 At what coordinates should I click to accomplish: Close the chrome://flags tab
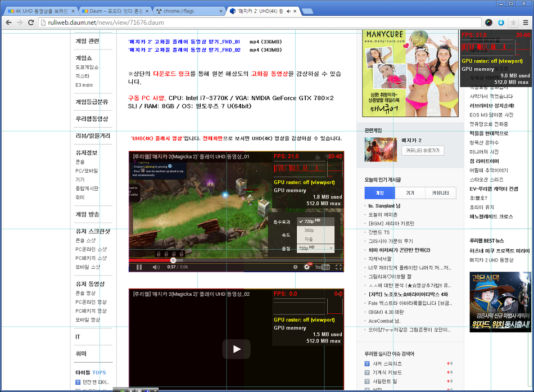(x=221, y=11)
